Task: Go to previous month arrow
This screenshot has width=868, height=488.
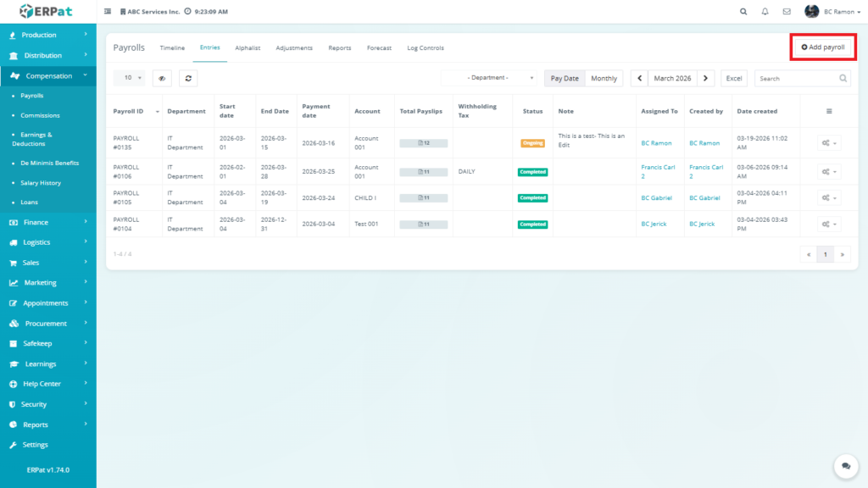Action: (639, 78)
